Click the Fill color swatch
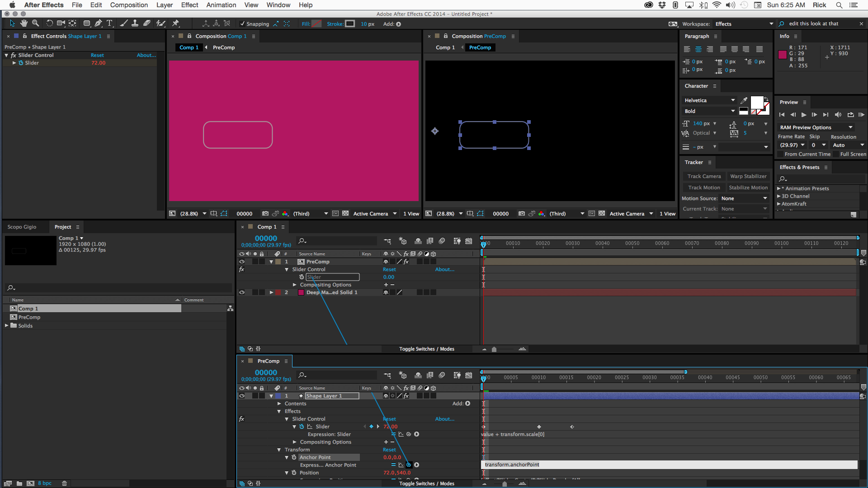This screenshot has width=868, height=488. tap(317, 24)
